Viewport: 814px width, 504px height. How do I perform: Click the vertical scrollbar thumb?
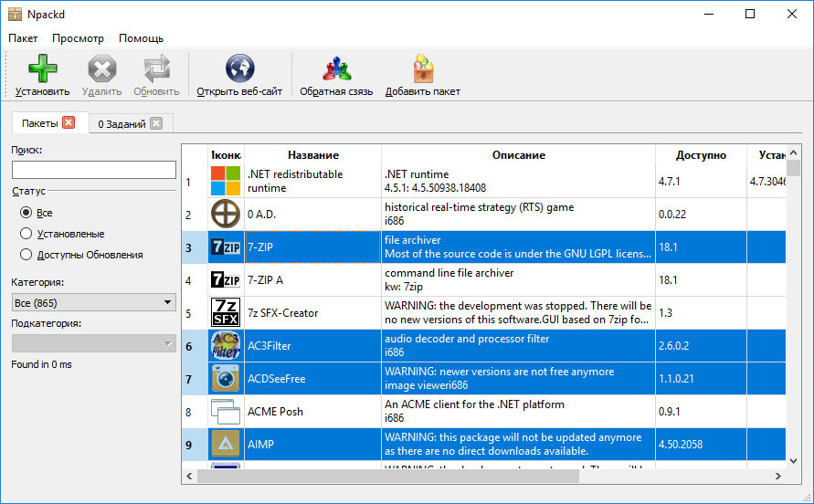793,168
